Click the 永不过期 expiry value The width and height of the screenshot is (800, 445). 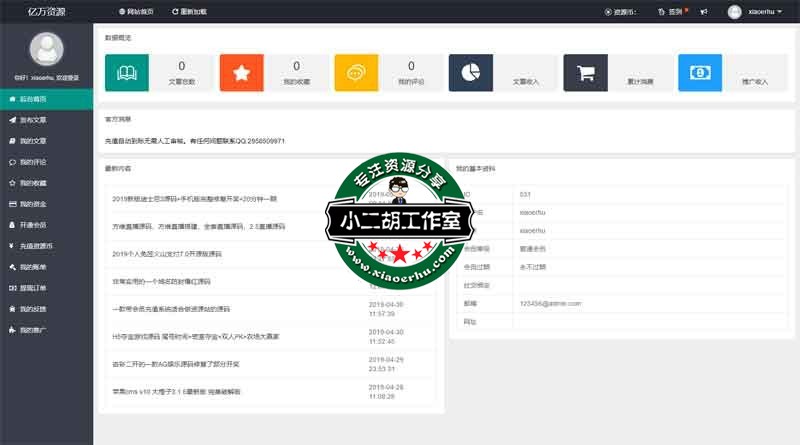[533, 267]
